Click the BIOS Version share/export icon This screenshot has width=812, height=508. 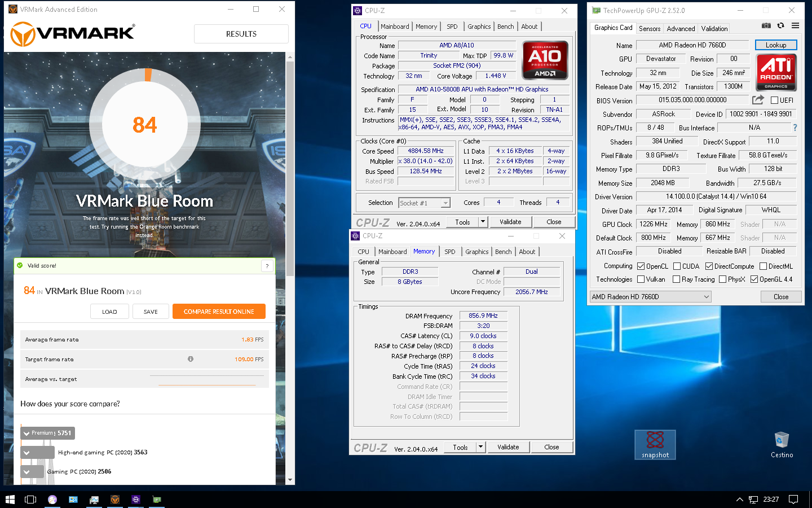pyautogui.click(x=758, y=100)
